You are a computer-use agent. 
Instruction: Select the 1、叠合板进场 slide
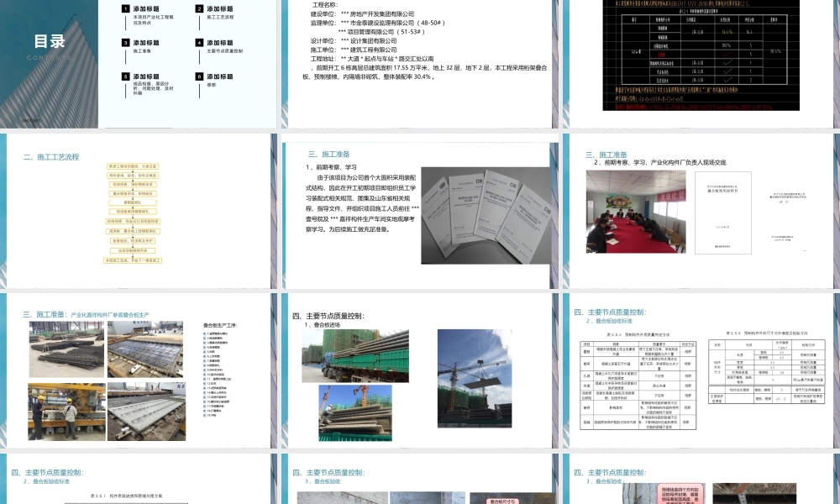(x=420, y=370)
